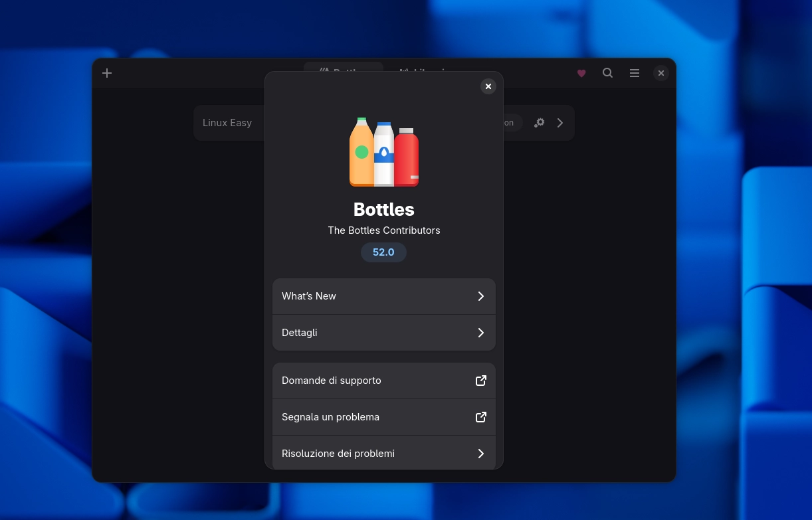Open the Domande di supporto link

click(332, 381)
